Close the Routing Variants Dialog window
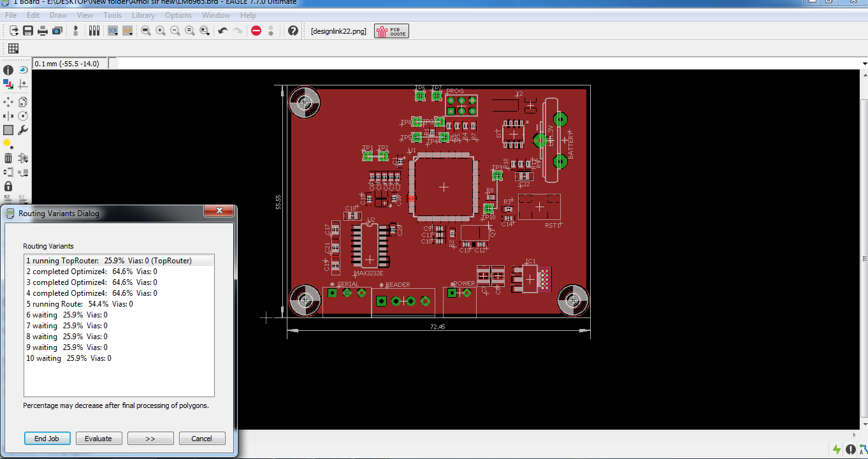 point(219,211)
